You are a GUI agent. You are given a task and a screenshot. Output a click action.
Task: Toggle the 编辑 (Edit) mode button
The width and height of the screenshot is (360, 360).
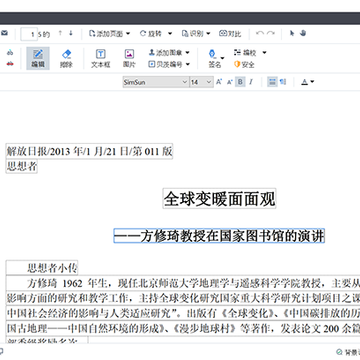pyautogui.click(x=38, y=58)
